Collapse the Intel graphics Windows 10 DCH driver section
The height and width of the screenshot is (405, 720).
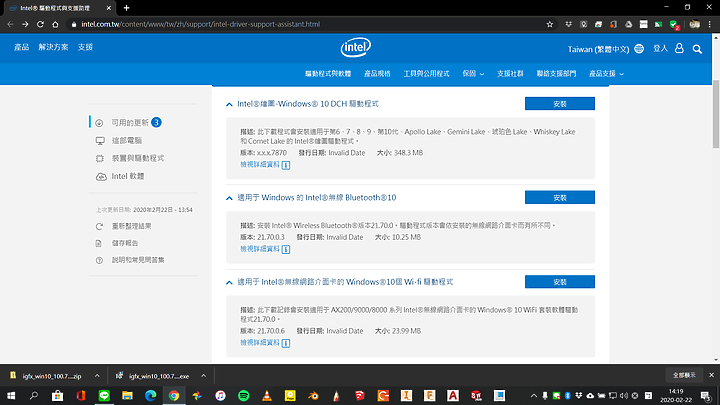click(229, 105)
